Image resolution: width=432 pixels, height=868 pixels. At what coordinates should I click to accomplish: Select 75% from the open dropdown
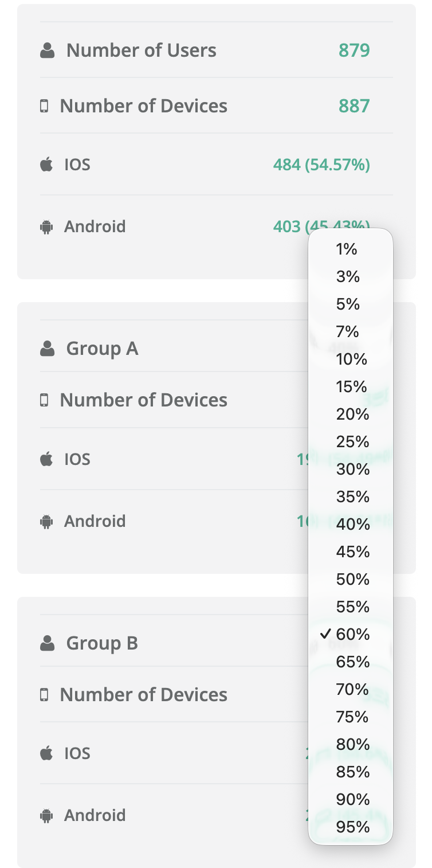click(352, 717)
